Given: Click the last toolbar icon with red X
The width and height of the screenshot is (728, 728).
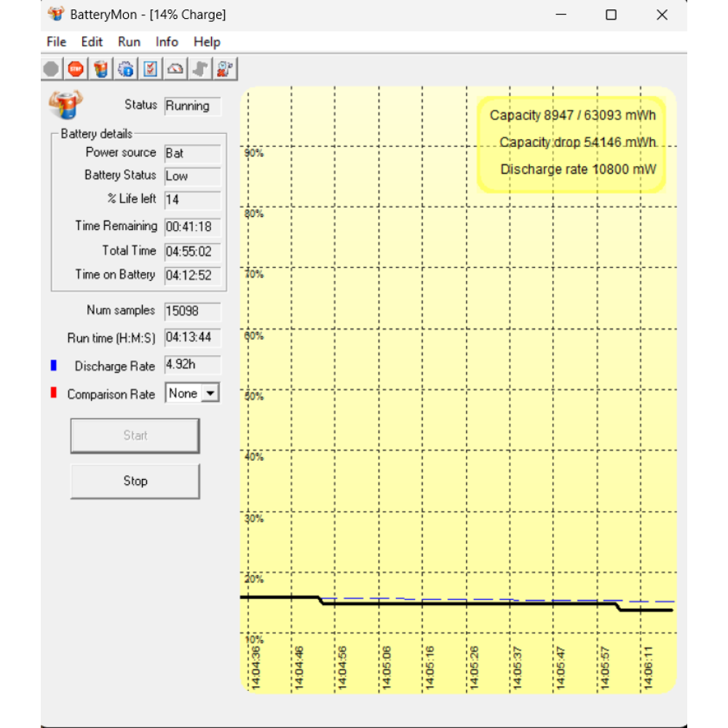Looking at the screenshot, I should [224, 69].
